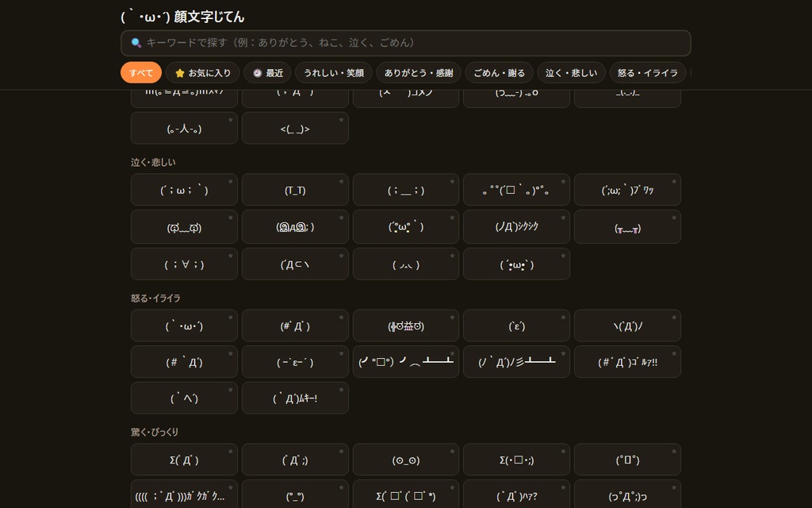
Task: Jump to 泣く・悲しい category chip
Action: point(571,72)
